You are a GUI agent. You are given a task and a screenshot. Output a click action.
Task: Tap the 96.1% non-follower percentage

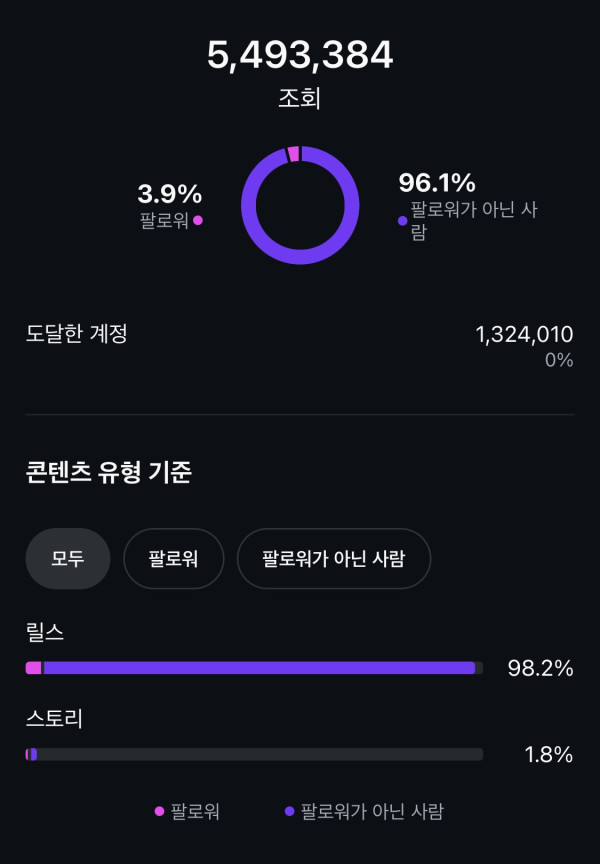437,183
